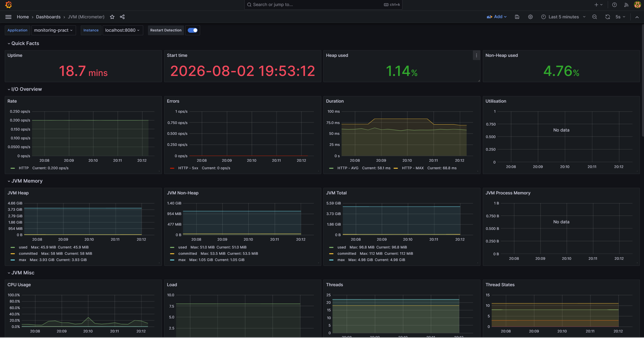This screenshot has width=644, height=338.
Task: Toggle HTTP series in Rate legend
Action: [x=24, y=168]
